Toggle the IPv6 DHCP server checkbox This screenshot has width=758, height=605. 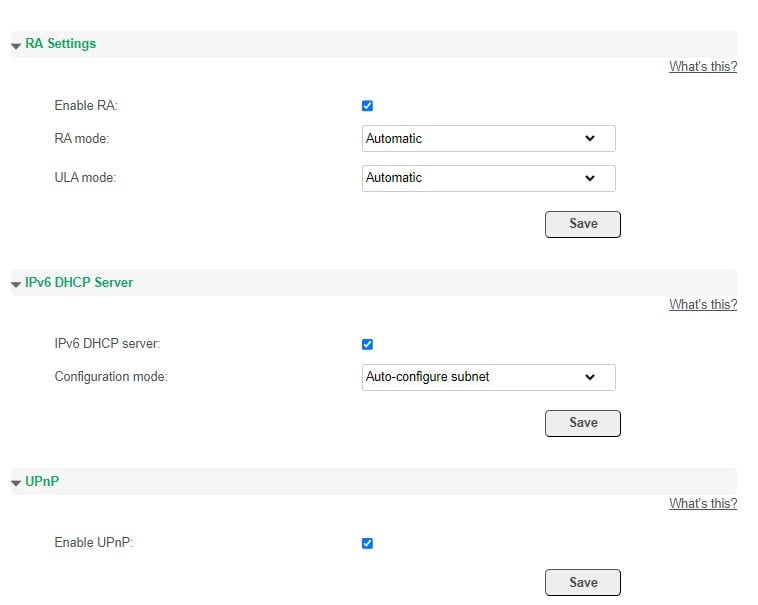[x=367, y=344]
